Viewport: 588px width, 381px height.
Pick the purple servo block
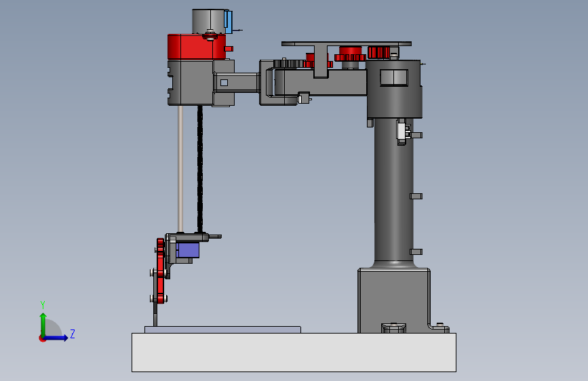tap(187, 250)
